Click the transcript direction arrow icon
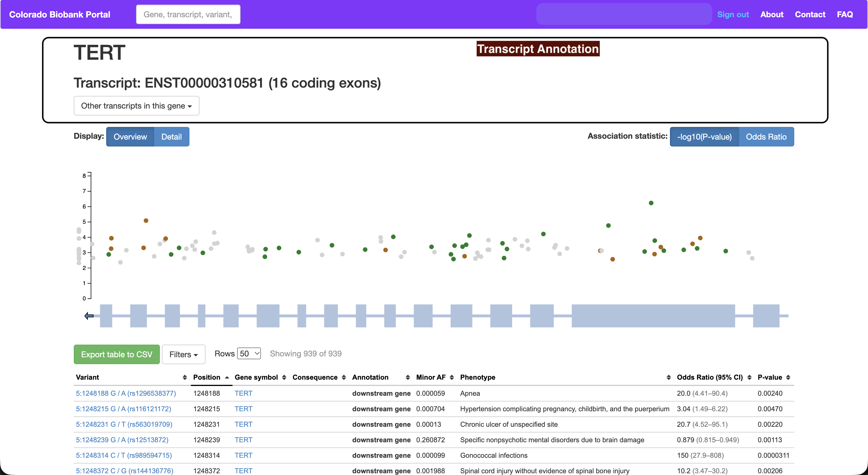 coord(89,316)
